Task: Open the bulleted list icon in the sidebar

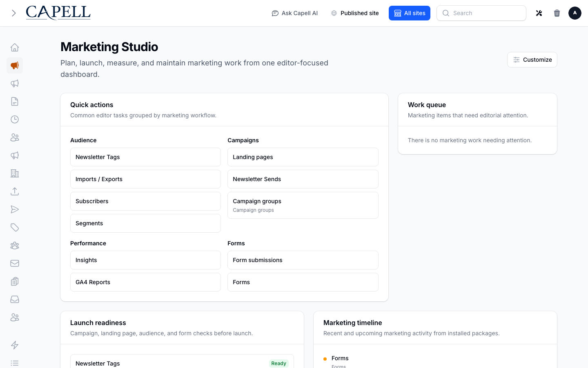Action: pyautogui.click(x=15, y=363)
